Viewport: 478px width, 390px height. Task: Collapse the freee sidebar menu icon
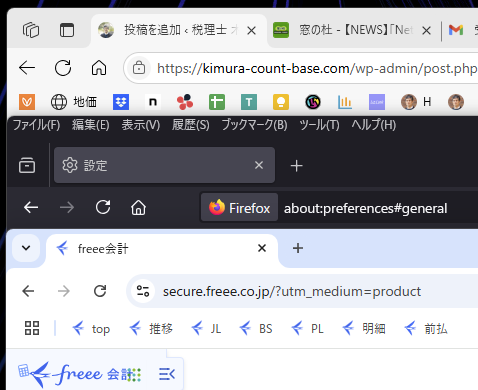pyautogui.click(x=167, y=374)
